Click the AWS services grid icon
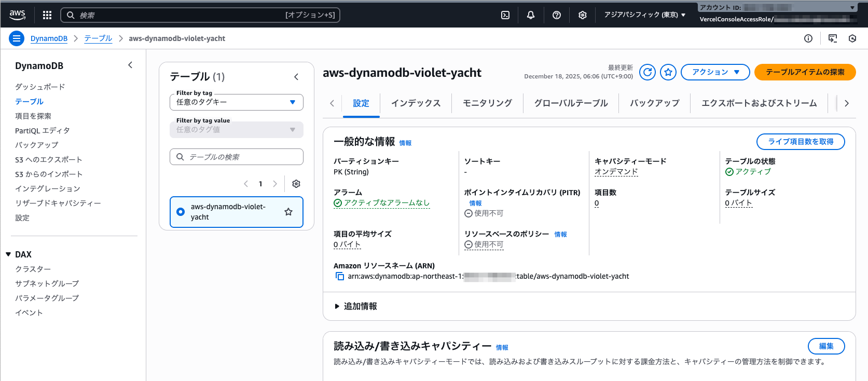 (47, 15)
